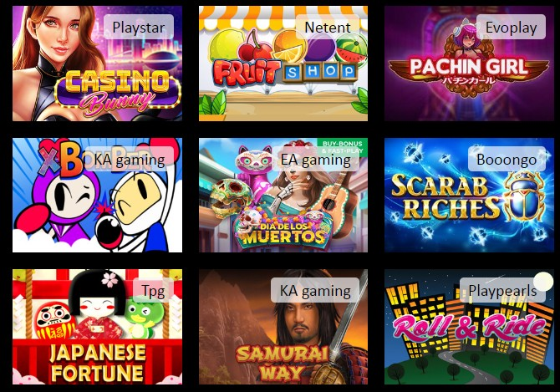Click the EA gaming provider label
This screenshot has height=392, width=560.
click(315, 160)
